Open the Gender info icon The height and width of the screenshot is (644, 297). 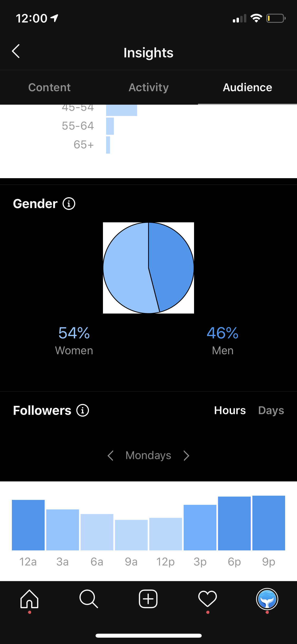pyautogui.click(x=69, y=204)
